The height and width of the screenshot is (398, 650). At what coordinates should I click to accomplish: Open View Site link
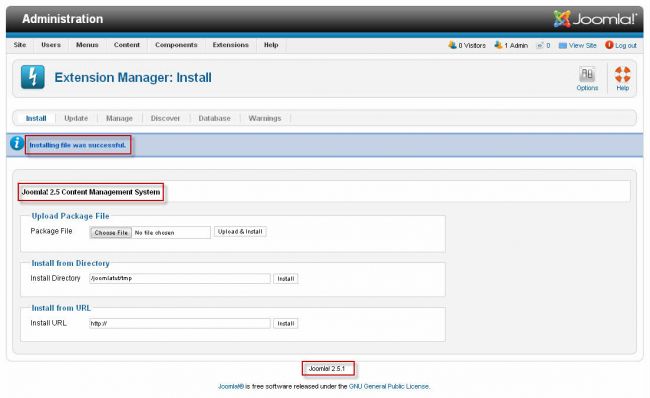(577, 45)
